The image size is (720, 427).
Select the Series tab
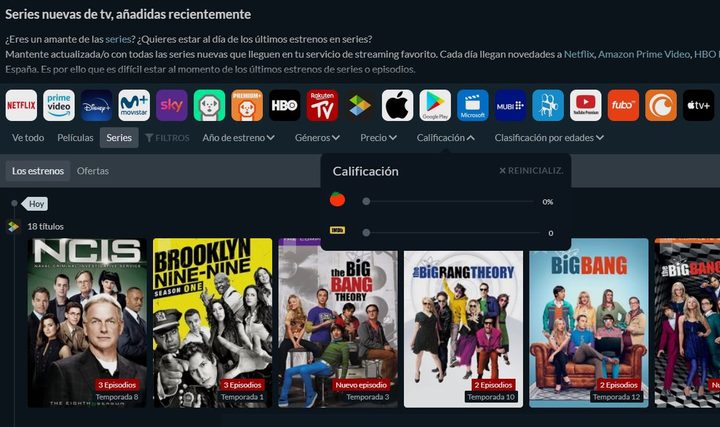coord(119,138)
